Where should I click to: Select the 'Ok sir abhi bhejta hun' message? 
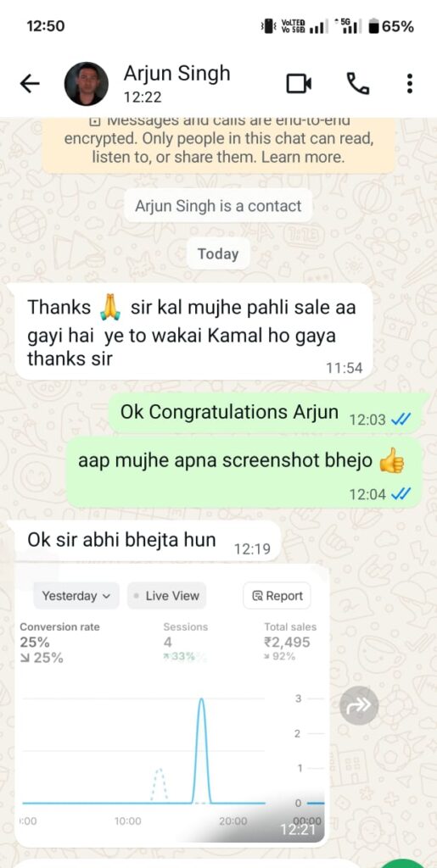148,541
